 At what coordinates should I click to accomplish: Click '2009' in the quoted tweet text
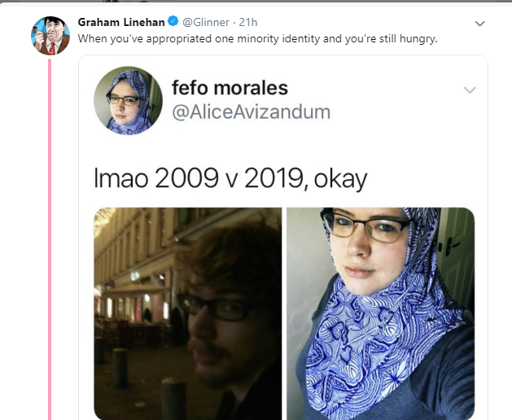(x=186, y=178)
